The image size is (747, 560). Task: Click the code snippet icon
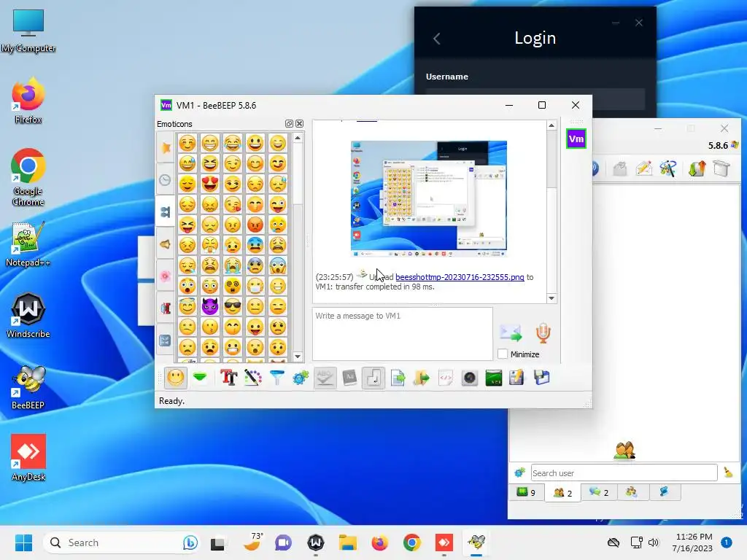(446, 378)
